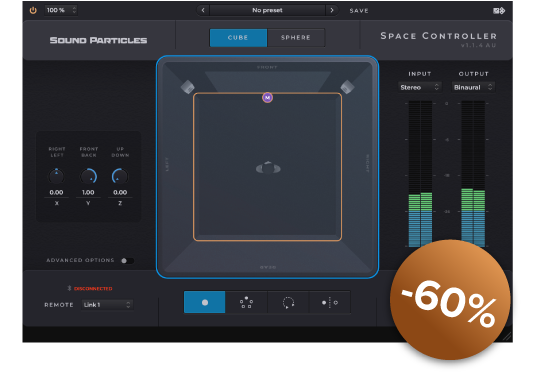This screenshot has width=536, height=372.
Task: Select the front-right speaker icon
Action: click(x=347, y=87)
